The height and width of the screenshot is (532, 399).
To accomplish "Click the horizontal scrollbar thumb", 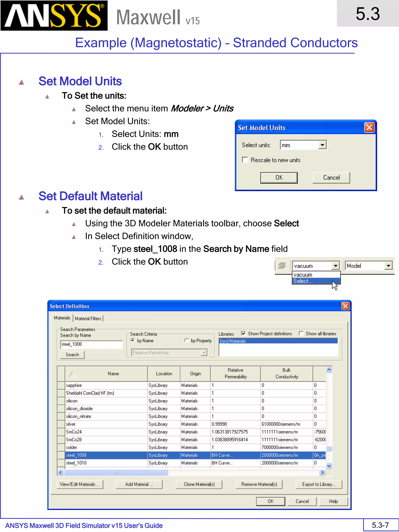I will click(x=116, y=473).
